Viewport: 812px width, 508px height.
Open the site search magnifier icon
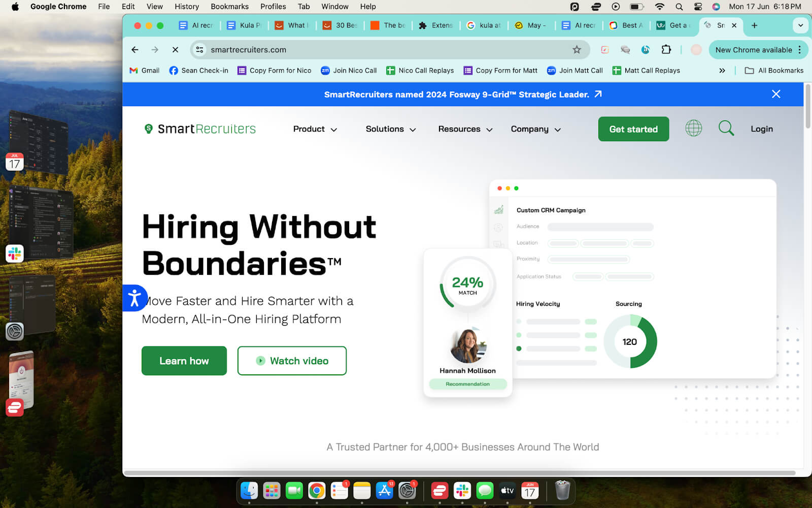(x=726, y=128)
